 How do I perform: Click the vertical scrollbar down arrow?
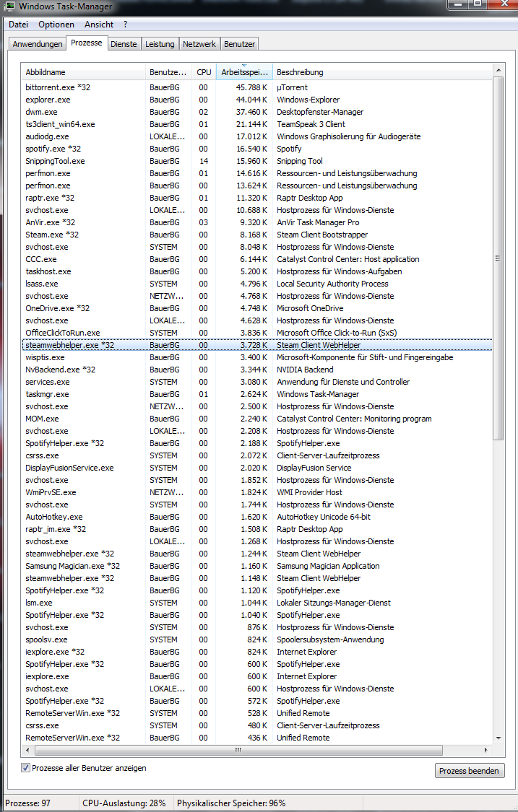pos(498,738)
